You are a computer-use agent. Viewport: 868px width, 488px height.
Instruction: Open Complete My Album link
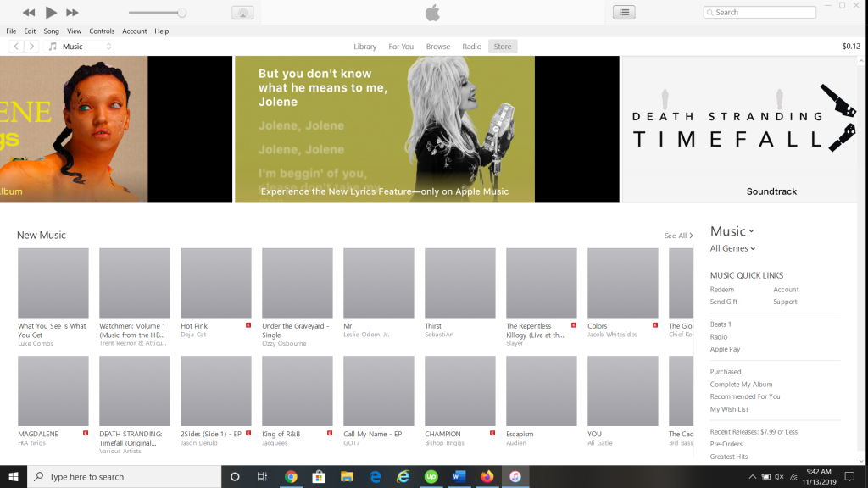click(x=741, y=384)
